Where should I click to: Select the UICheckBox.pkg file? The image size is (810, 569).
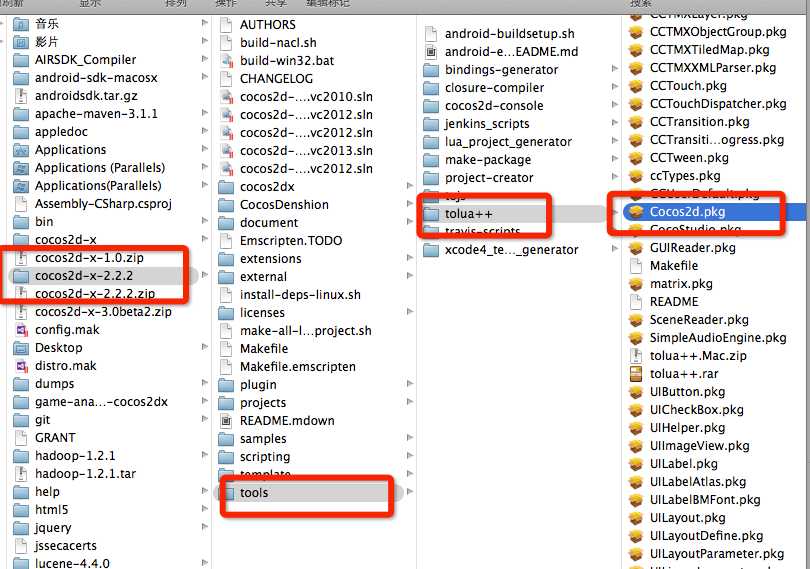pos(697,410)
